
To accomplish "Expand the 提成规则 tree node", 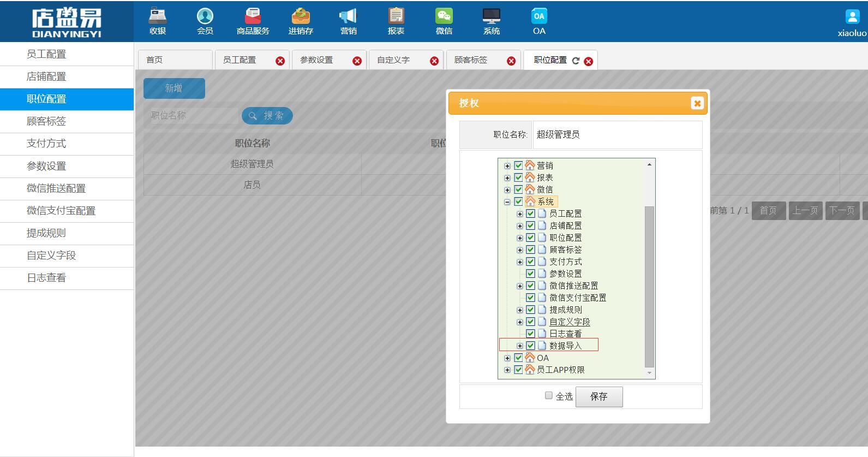I will (x=519, y=310).
